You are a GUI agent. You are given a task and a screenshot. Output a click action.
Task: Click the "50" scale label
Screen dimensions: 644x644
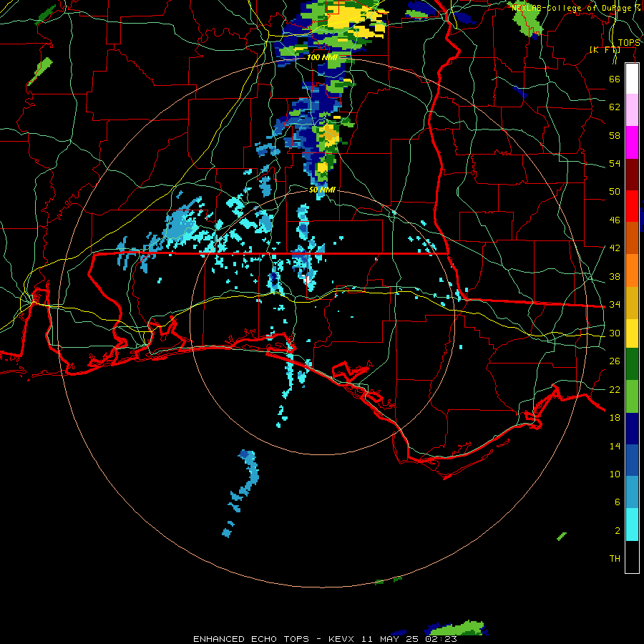pos(615,191)
